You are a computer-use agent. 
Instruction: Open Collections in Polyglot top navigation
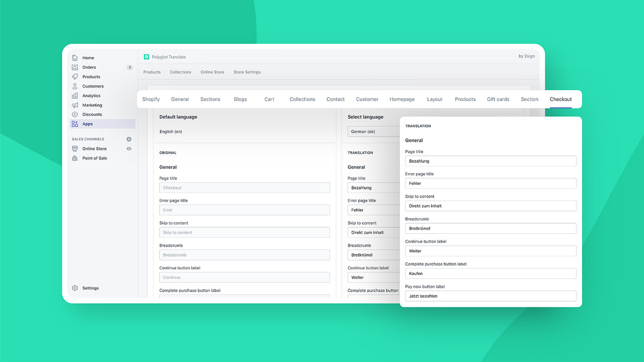(181, 72)
